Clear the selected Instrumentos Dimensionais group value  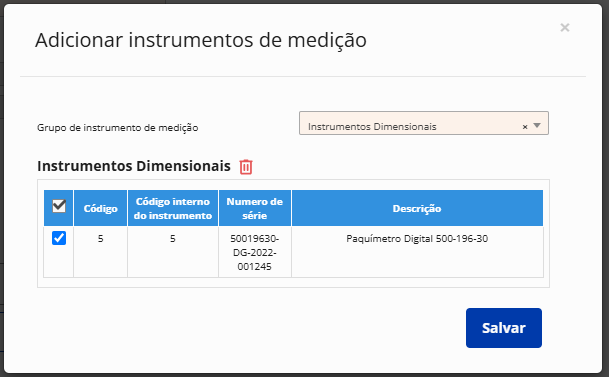[525, 127]
